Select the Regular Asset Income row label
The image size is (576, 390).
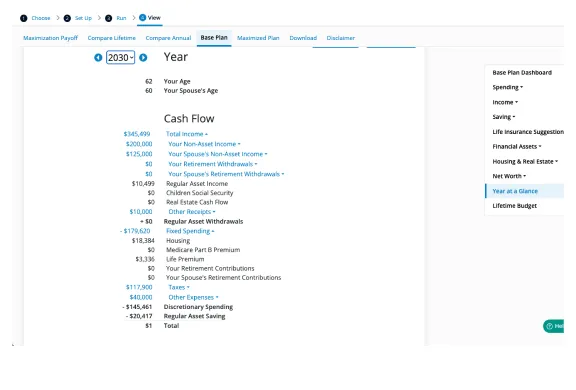coord(197,184)
